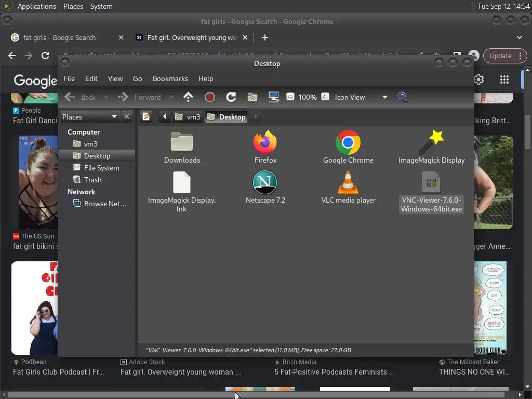Go to Home folder toolbar icon
Image resolution: width=532 pixels, height=399 pixels.
click(252, 97)
